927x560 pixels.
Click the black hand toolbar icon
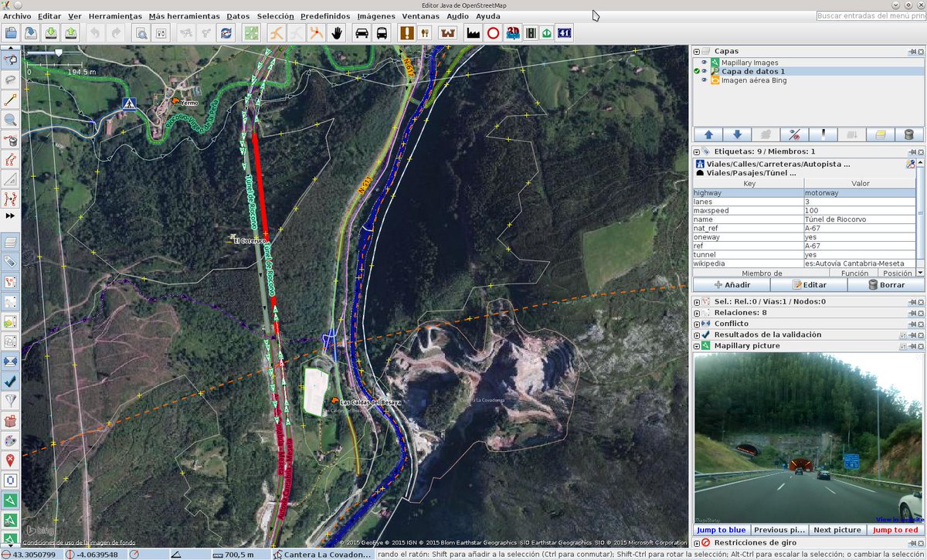[x=337, y=33]
